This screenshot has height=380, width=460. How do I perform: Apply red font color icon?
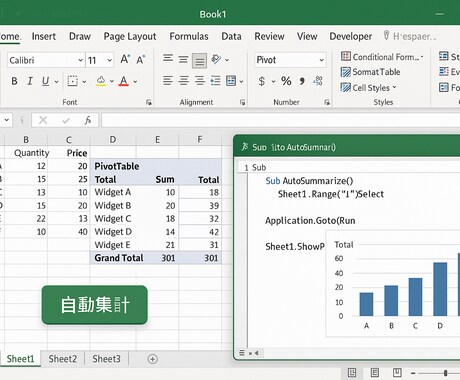(124, 81)
